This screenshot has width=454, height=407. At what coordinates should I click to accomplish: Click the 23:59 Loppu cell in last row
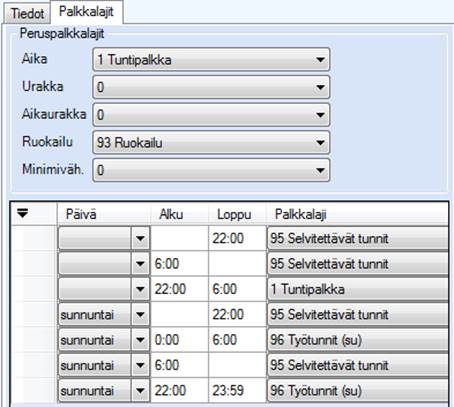(x=237, y=390)
